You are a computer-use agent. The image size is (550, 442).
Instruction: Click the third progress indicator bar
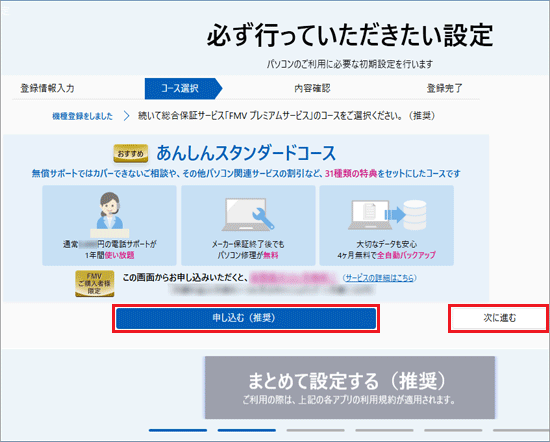point(315,430)
